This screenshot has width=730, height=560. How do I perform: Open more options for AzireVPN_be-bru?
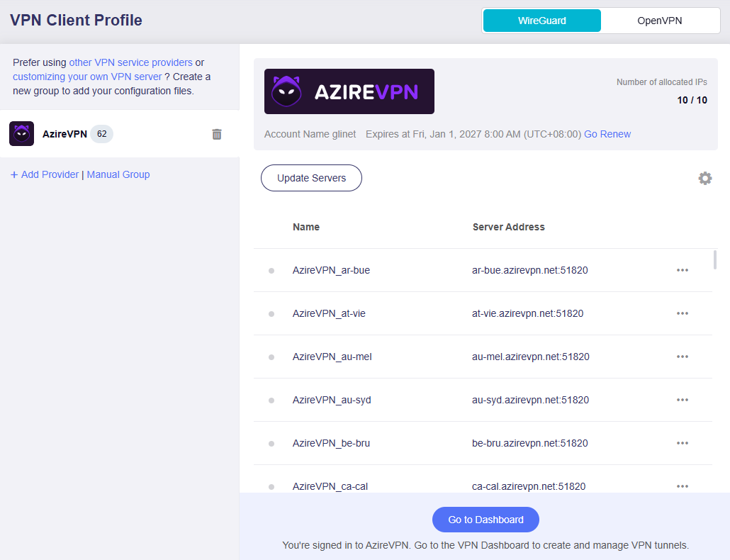point(683,443)
